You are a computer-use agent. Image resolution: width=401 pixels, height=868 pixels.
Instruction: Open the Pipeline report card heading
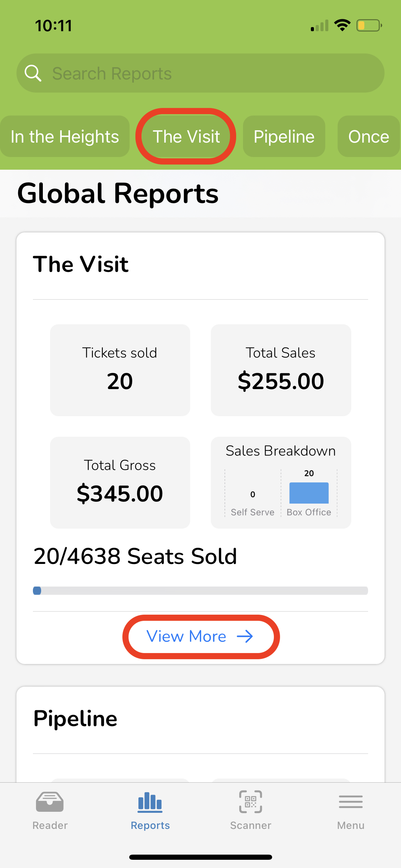coord(75,719)
